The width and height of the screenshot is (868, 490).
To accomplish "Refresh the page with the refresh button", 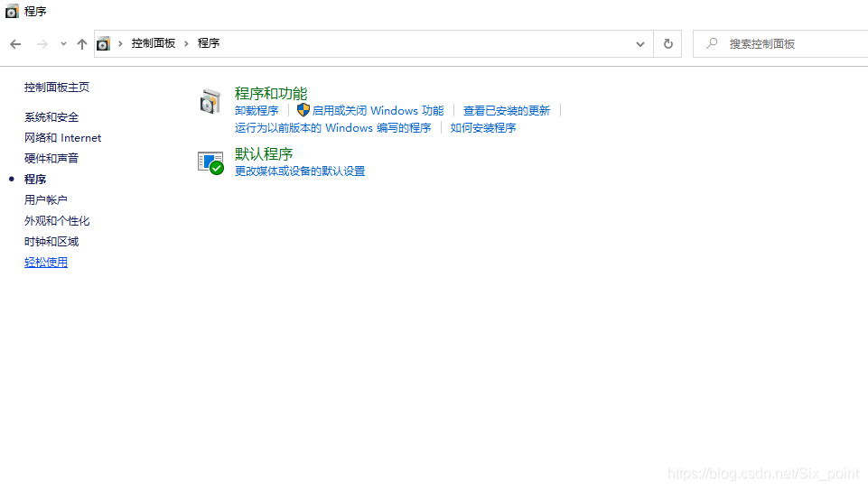I will (668, 43).
